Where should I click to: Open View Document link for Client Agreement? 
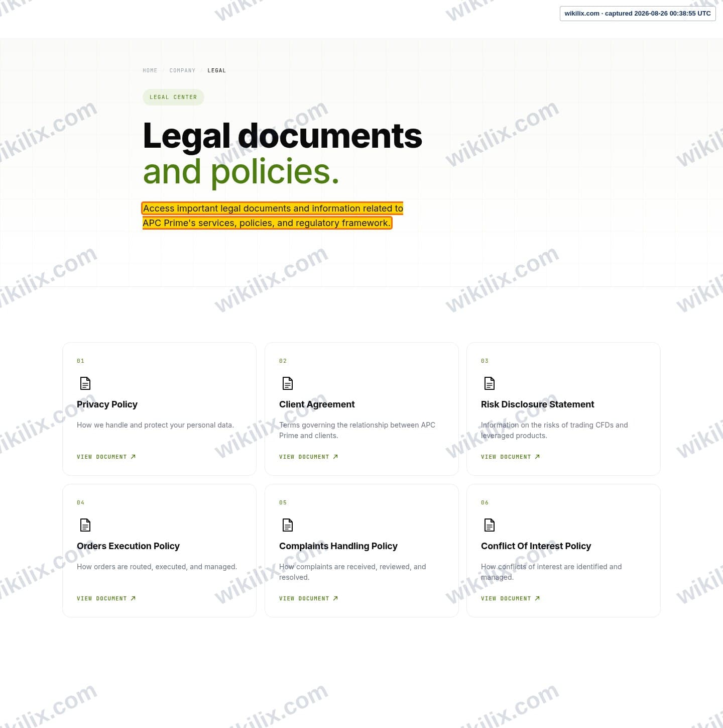click(309, 457)
